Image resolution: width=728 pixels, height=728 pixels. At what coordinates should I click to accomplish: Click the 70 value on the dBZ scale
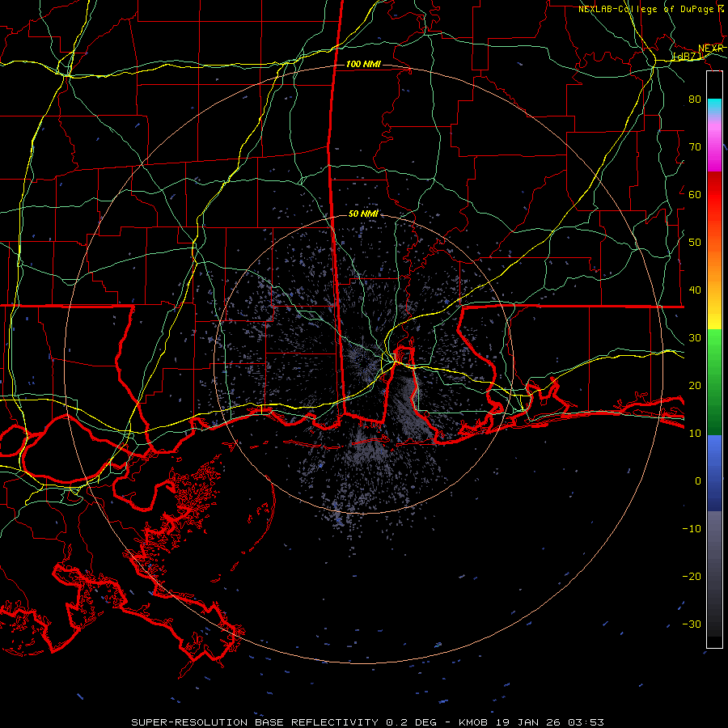[695, 146]
